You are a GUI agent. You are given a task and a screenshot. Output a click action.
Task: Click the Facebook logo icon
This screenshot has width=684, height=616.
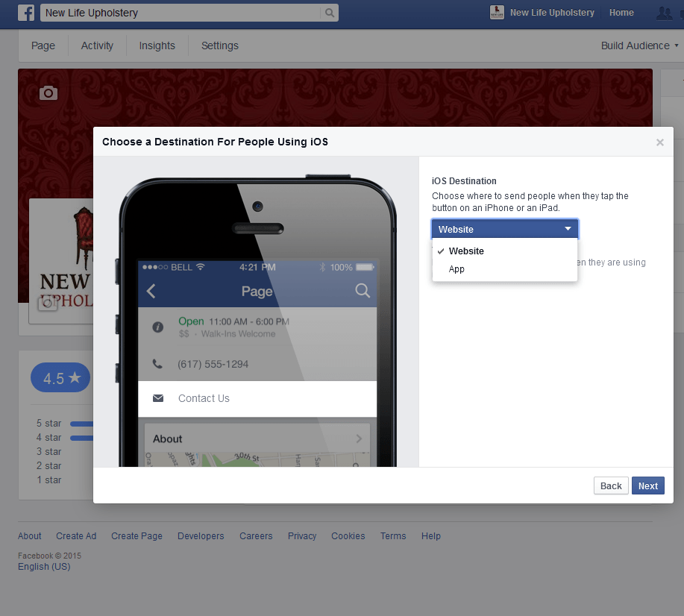click(26, 13)
